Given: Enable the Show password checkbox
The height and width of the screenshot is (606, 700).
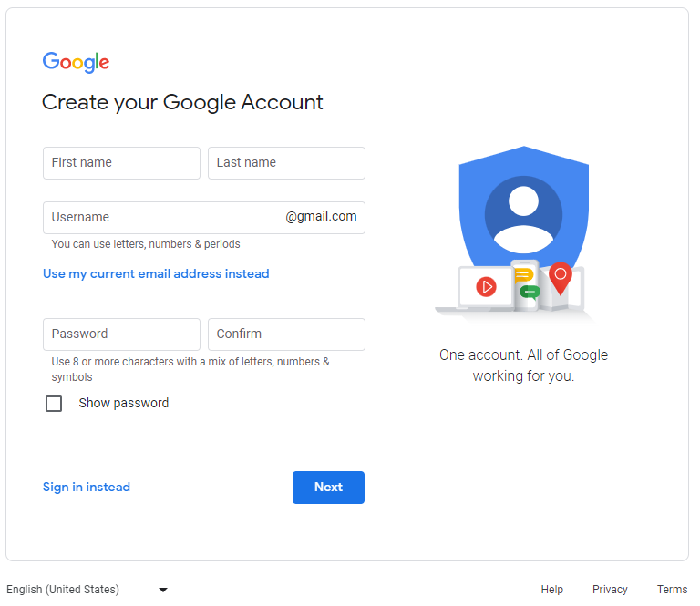Looking at the screenshot, I should (x=54, y=404).
